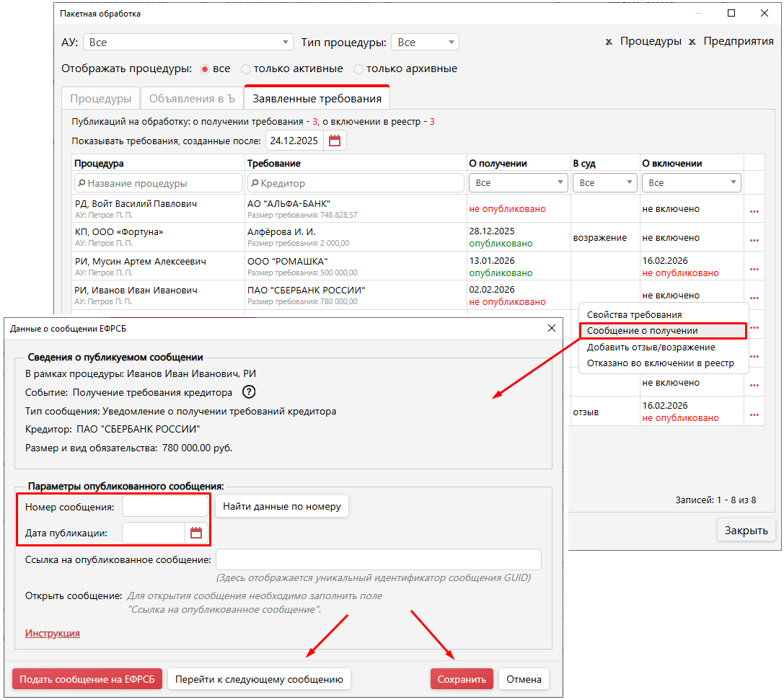The height and width of the screenshot is (700, 784).
Task: Open calendar picker for requirements created-after date
Action: (x=335, y=141)
